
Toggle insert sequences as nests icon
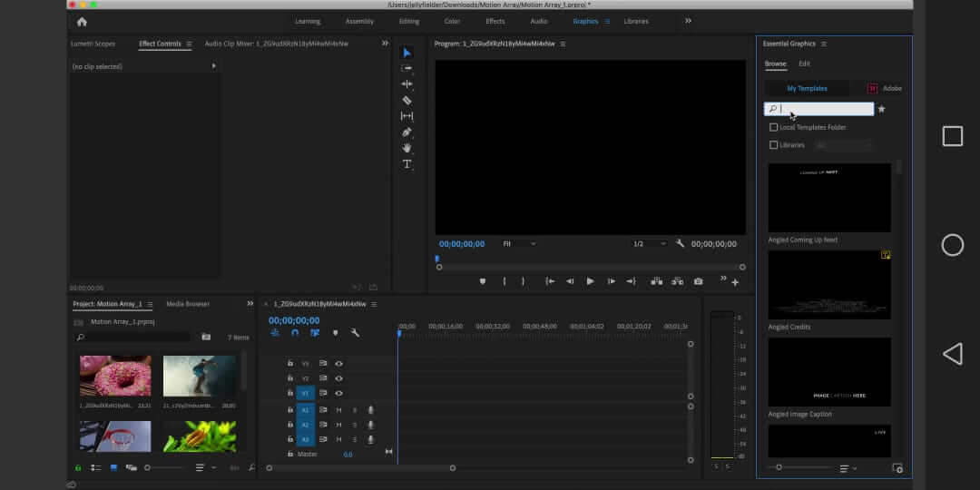point(275,333)
